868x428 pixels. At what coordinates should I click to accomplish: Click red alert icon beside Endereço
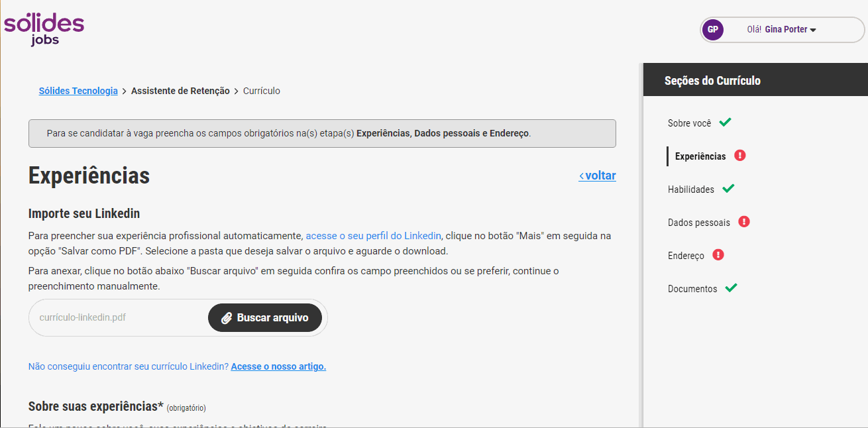[x=718, y=255]
